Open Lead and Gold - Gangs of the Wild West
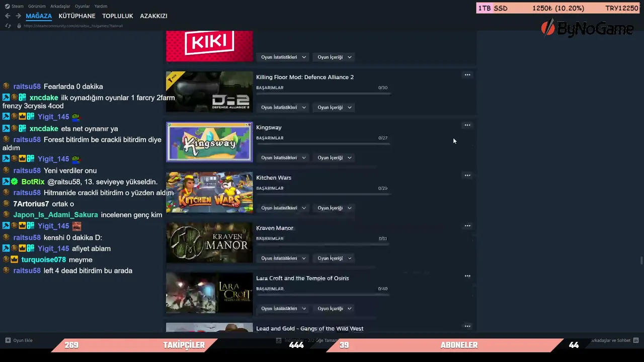Image resolution: width=644 pixels, height=362 pixels. 309,328
